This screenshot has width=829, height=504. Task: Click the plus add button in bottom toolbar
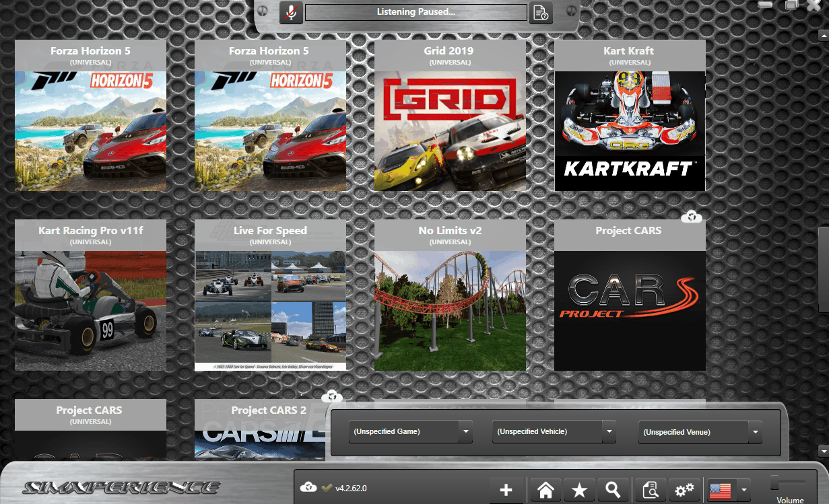tap(506, 491)
